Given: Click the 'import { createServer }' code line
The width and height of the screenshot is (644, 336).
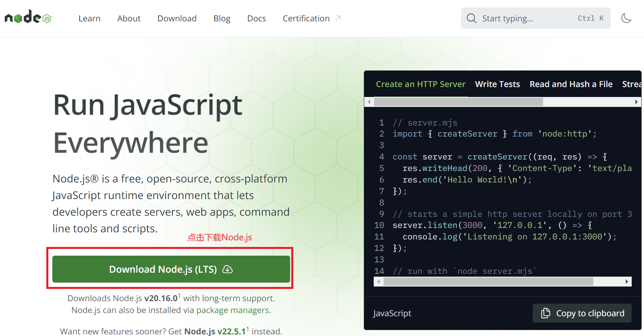Looking at the screenshot, I should (495, 134).
